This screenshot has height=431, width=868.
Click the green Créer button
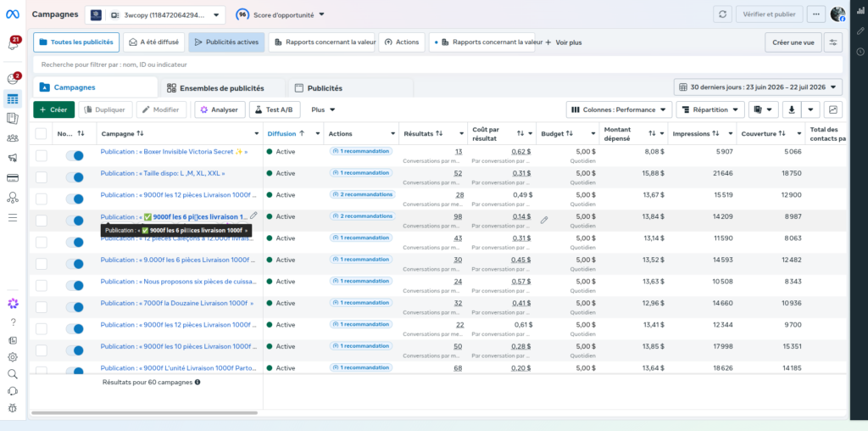[x=53, y=109]
